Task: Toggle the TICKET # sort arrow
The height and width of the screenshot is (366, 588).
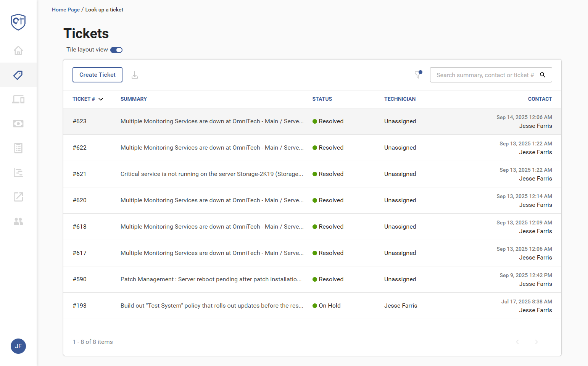Action: (101, 99)
